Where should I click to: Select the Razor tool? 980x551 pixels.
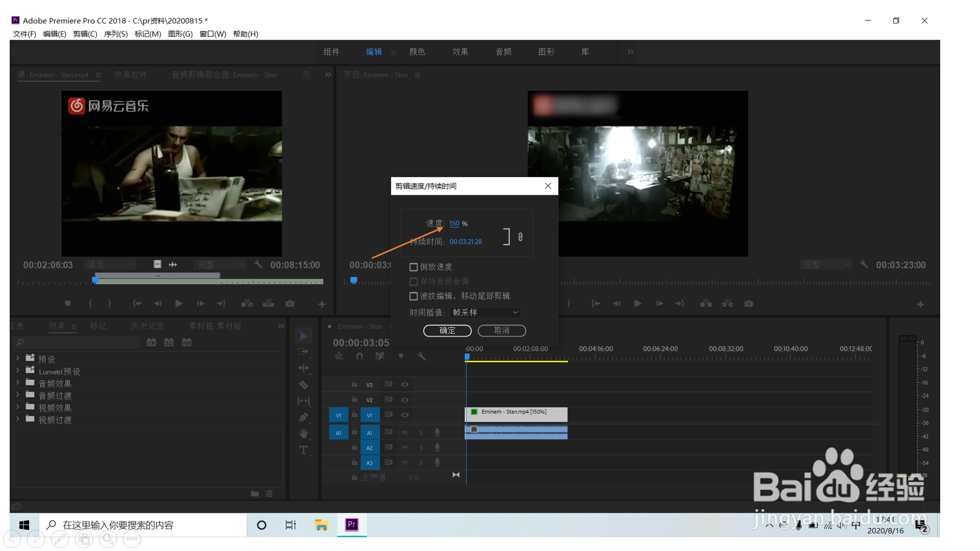[x=304, y=385]
